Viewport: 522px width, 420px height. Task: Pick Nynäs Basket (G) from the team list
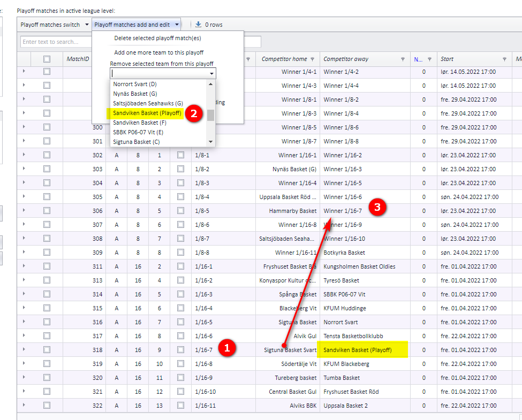click(x=135, y=94)
